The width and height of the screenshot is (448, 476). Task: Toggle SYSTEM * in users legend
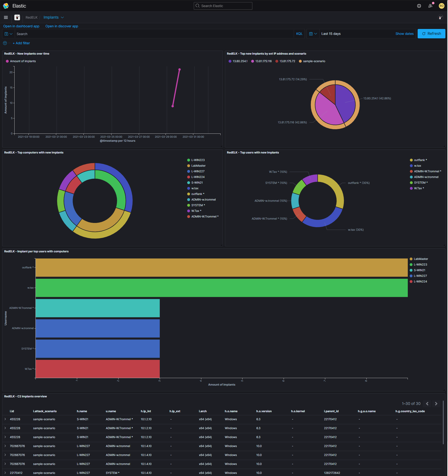pyautogui.click(x=419, y=183)
